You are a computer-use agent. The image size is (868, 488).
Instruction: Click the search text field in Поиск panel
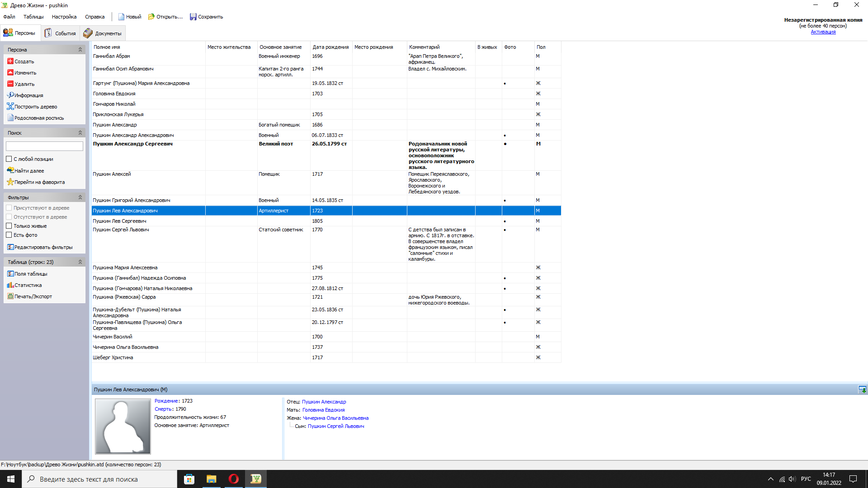[x=44, y=146]
